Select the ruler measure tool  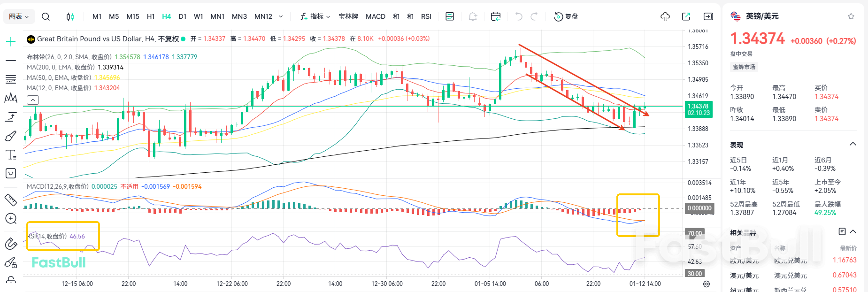10,200
